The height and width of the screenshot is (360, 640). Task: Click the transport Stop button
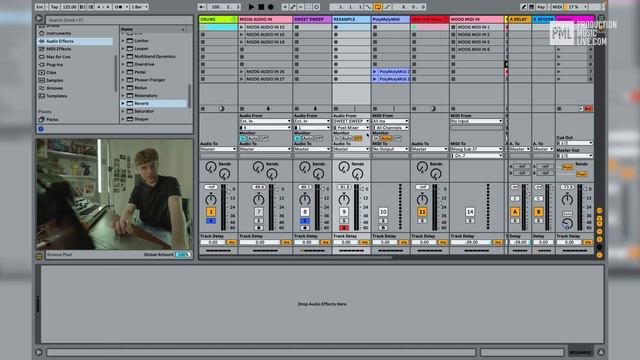(x=261, y=7)
